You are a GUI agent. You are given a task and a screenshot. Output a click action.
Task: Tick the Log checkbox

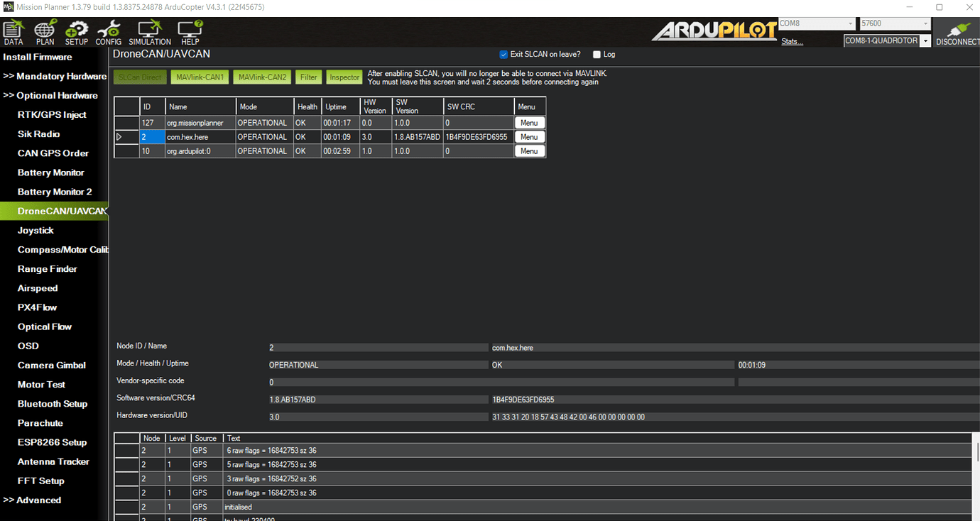tap(597, 55)
